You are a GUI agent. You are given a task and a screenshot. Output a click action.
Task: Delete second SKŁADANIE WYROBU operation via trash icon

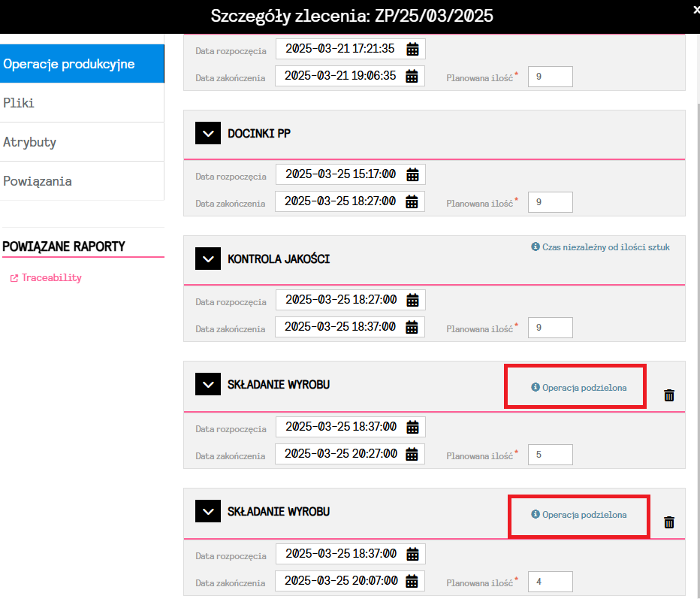(669, 522)
